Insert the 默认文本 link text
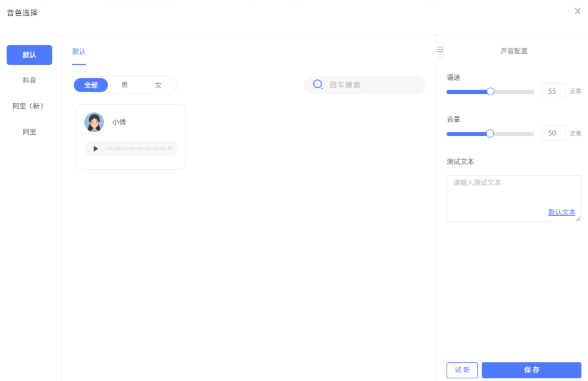Screen dimensions: 588x381 coord(562,213)
